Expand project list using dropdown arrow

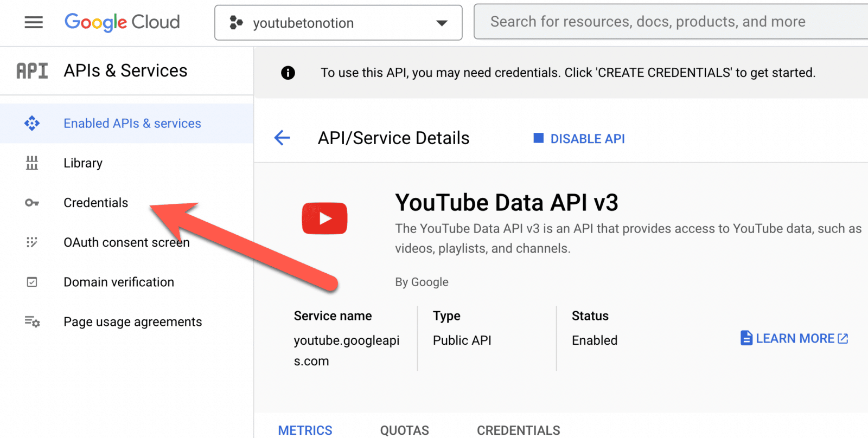pos(442,23)
